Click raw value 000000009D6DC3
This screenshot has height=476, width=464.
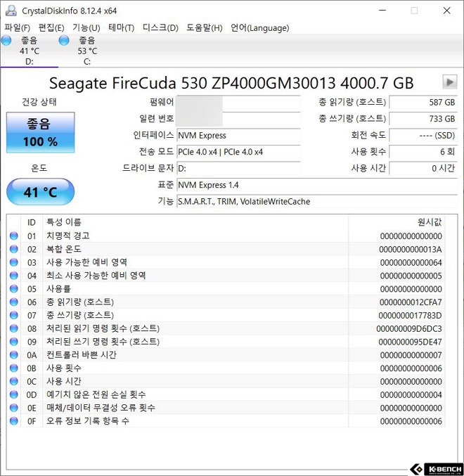click(x=409, y=329)
